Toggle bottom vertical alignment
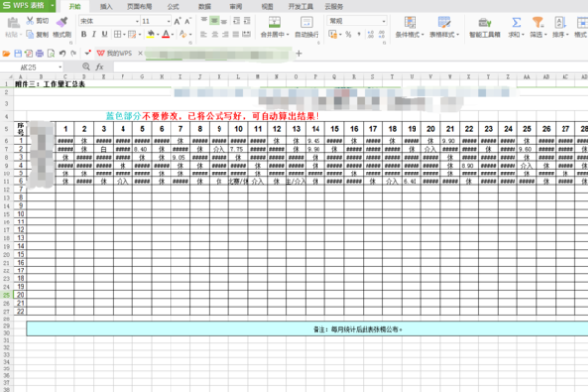This screenshot has height=392, width=588. click(223, 21)
